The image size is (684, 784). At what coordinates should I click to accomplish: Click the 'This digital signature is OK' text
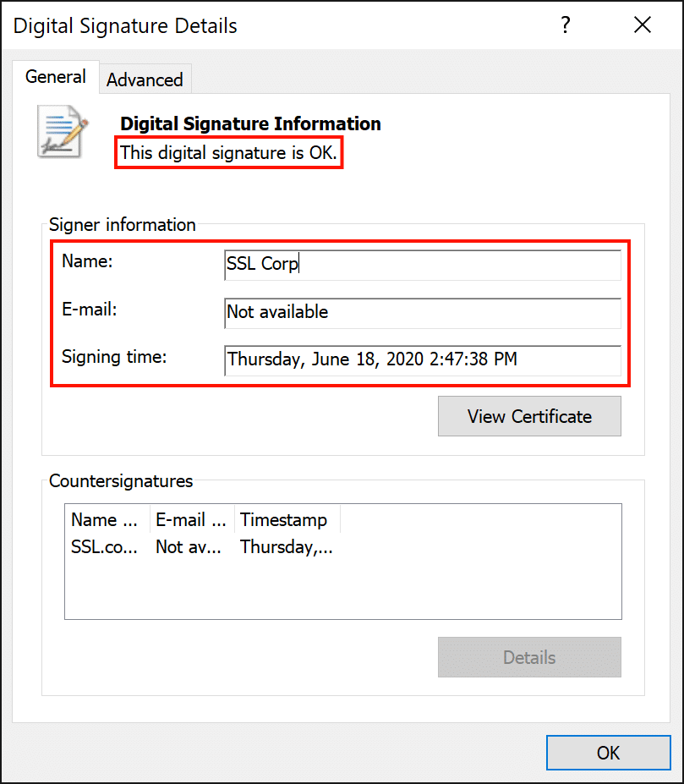pos(228,153)
